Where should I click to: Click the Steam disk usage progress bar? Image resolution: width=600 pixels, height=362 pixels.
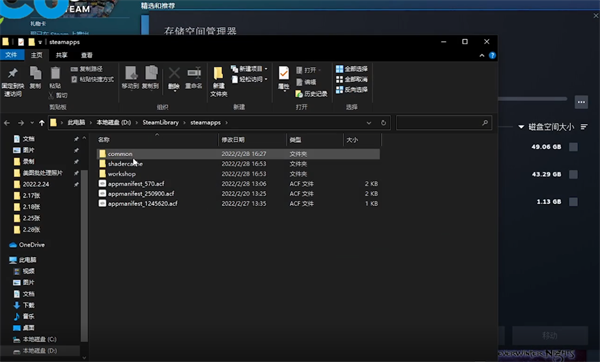(532, 99)
